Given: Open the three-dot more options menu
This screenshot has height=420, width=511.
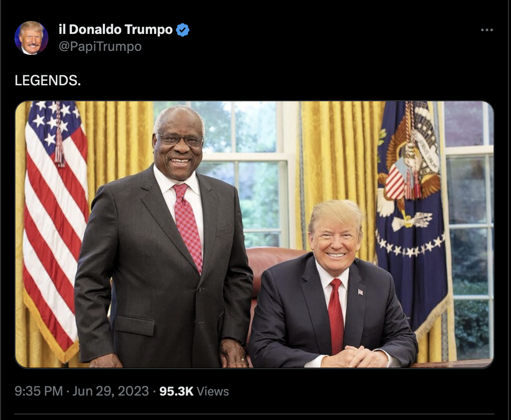Looking at the screenshot, I should [487, 30].
